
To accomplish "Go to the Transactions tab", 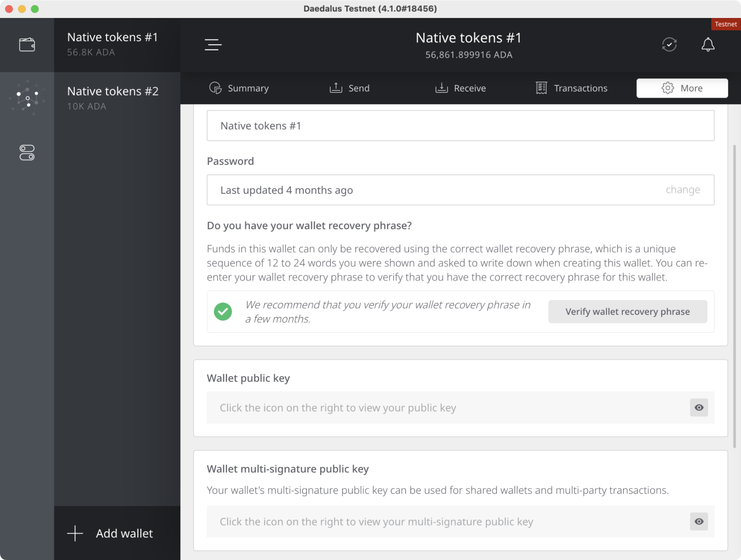I will 571,88.
